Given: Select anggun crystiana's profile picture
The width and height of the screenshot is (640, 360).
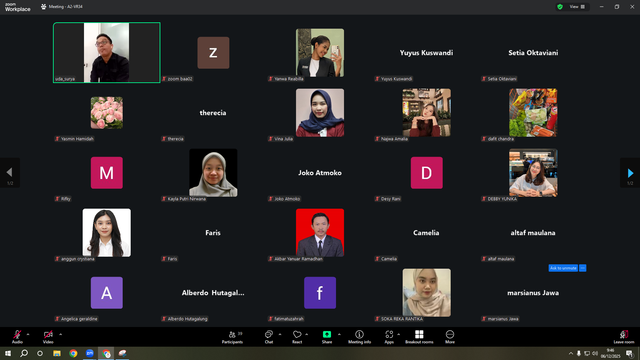Looking at the screenshot, I should (107, 233).
